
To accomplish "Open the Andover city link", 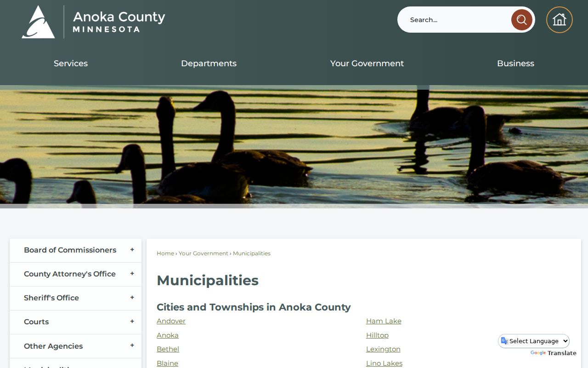I will 171,321.
